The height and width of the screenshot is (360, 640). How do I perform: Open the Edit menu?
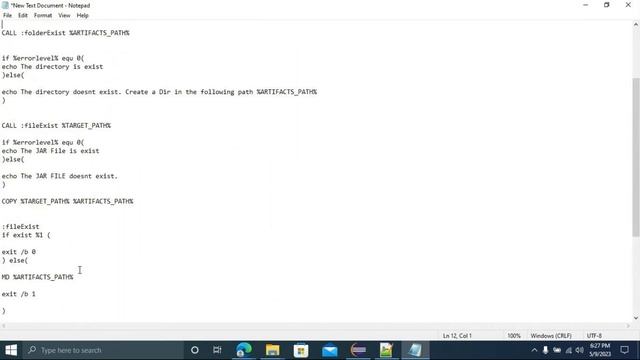pyautogui.click(x=23, y=16)
